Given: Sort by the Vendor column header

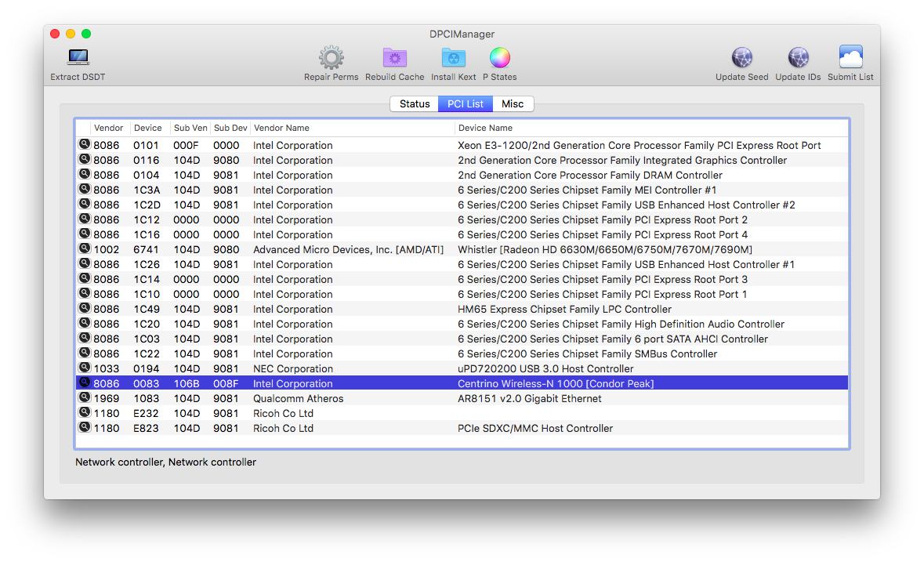Looking at the screenshot, I should pyautogui.click(x=108, y=128).
